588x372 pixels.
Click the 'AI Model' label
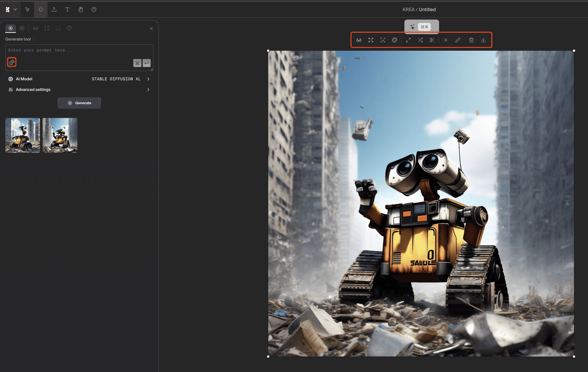(x=24, y=79)
